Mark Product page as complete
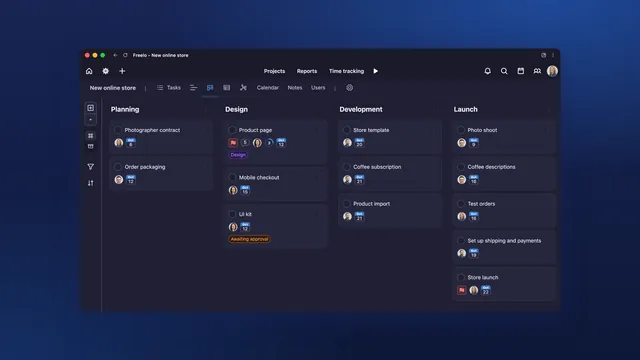This screenshot has width=640, height=360. (x=232, y=130)
